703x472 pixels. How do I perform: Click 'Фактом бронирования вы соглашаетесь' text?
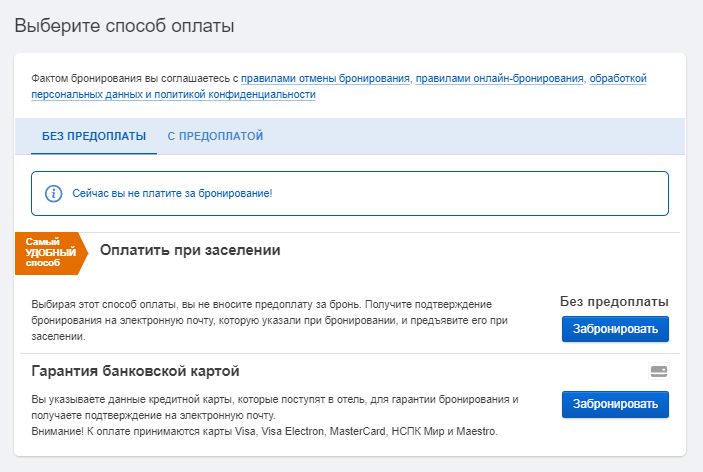point(135,78)
